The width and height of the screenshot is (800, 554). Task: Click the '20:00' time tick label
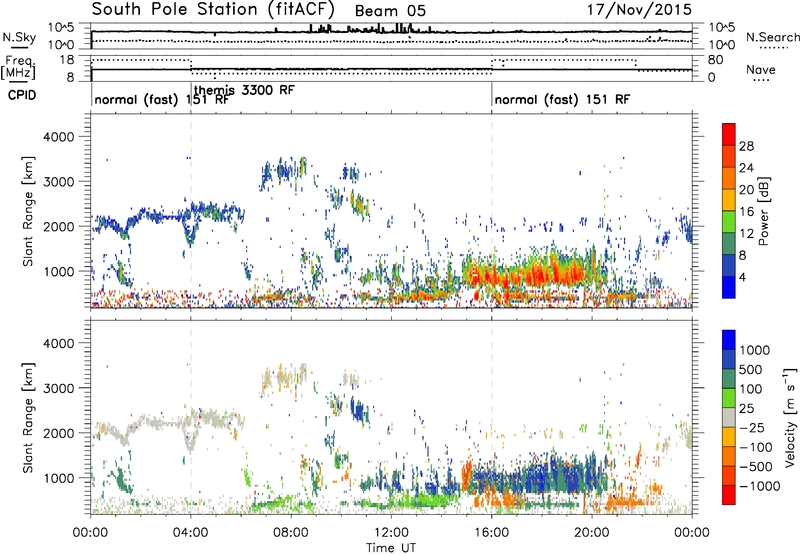[592, 533]
